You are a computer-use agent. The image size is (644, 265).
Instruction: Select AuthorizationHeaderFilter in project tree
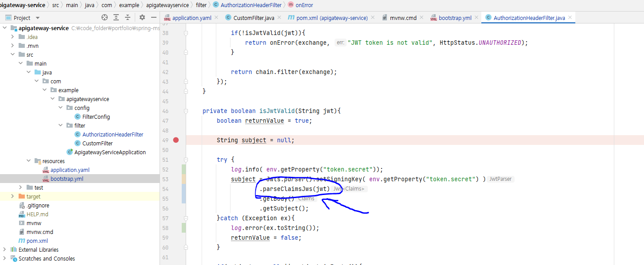(113, 134)
